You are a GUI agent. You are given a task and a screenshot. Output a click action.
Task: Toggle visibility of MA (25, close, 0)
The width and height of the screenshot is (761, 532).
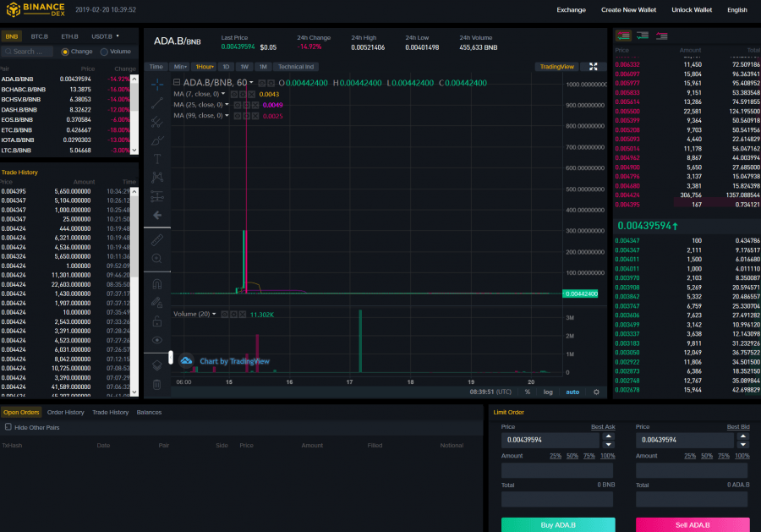[x=238, y=105]
